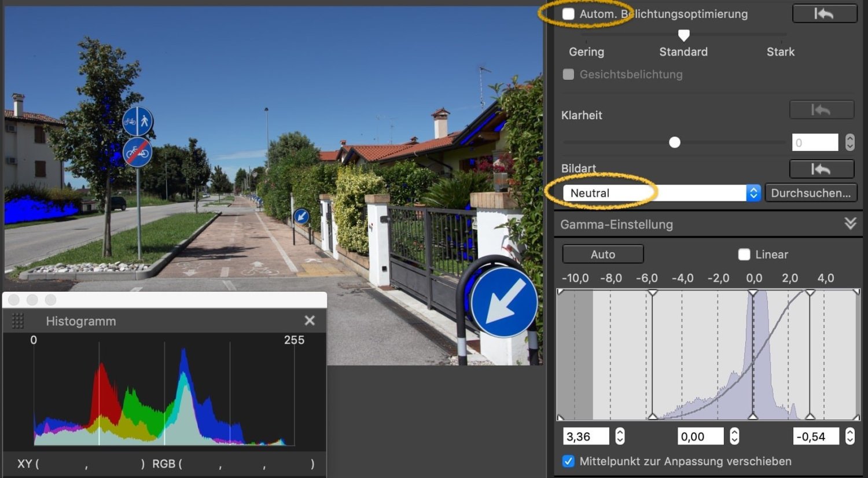The image size is (868, 478).
Task: Click the stepper beside the -0,54 value
Action: click(849, 436)
